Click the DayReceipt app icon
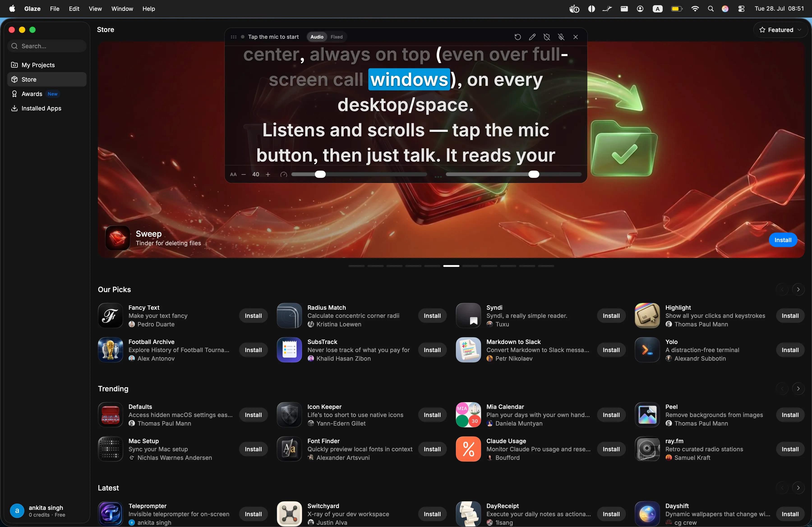The image size is (812, 527). [x=468, y=514]
